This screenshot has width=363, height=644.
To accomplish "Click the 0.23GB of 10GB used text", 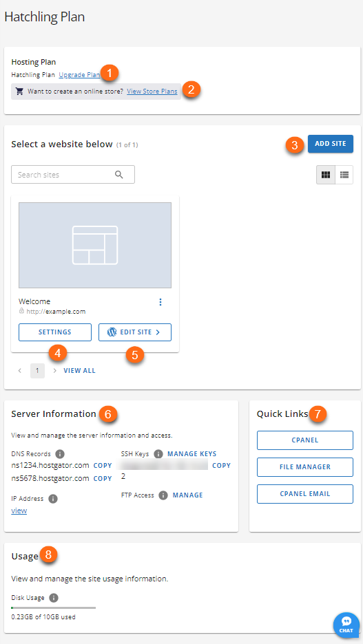I will point(43,617).
